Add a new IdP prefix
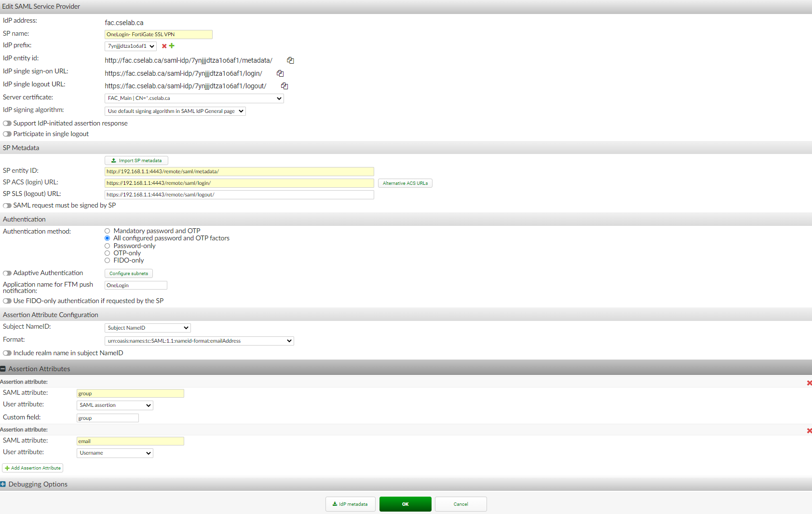The width and height of the screenshot is (812, 514). point(172,46)
